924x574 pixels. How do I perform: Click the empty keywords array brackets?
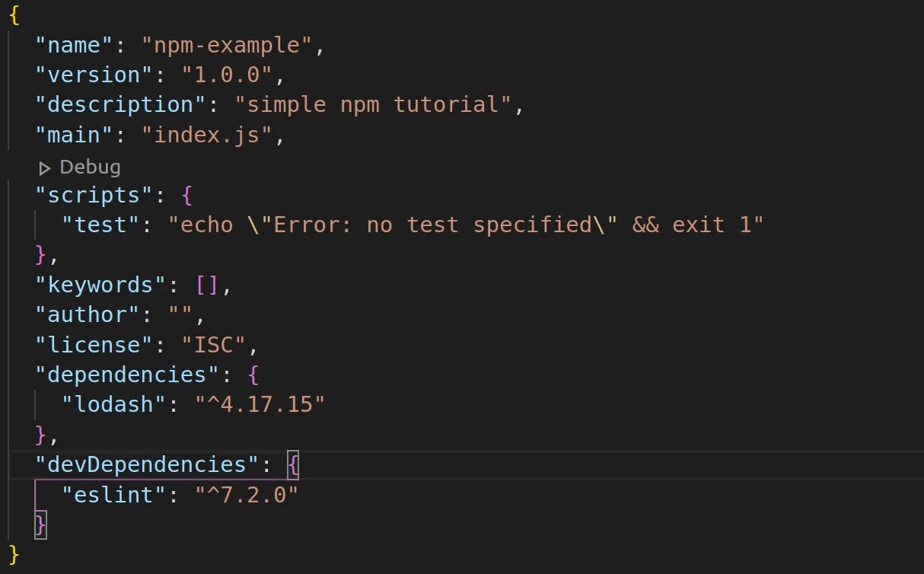coord(207,285)
